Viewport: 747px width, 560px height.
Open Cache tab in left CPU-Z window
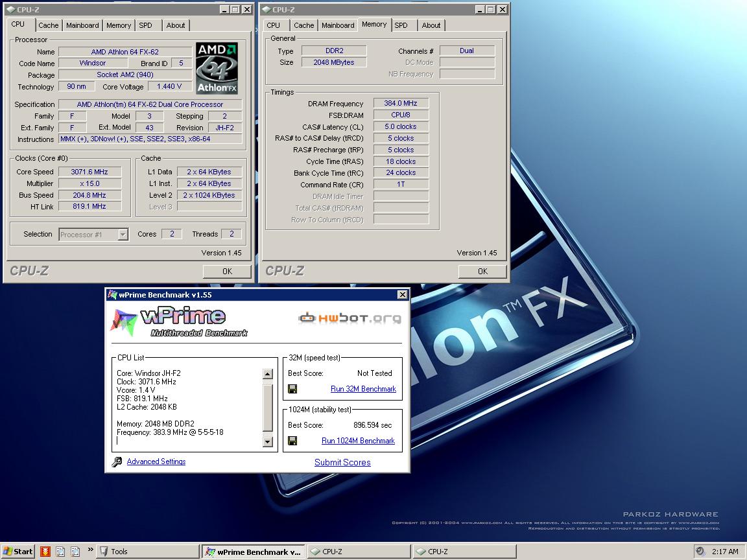coord(48,25)
